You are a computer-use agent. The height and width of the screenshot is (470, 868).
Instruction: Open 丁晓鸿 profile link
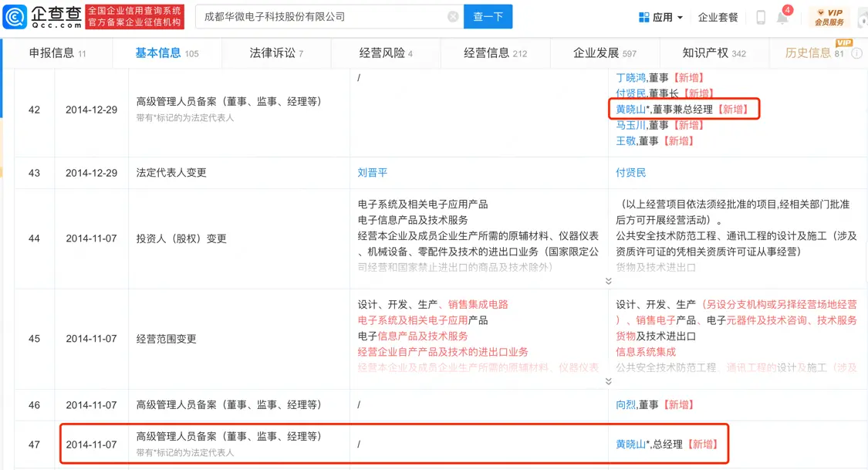point(630,77)
